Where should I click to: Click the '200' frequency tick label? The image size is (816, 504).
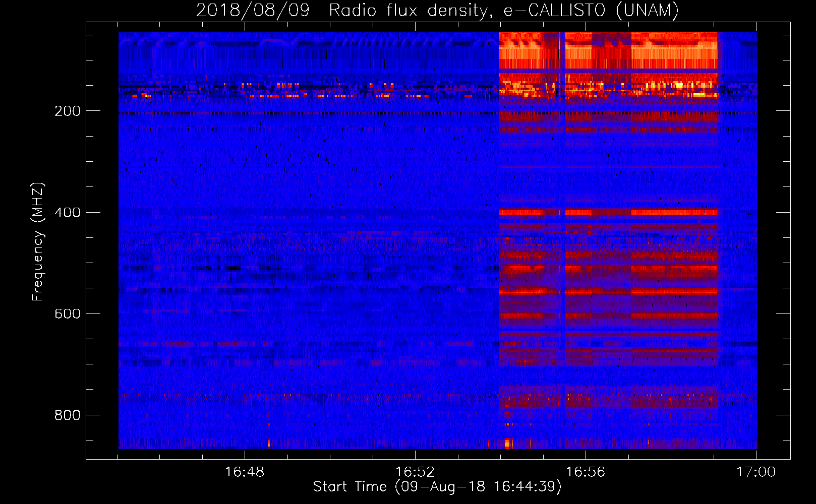tap(68, 111)
